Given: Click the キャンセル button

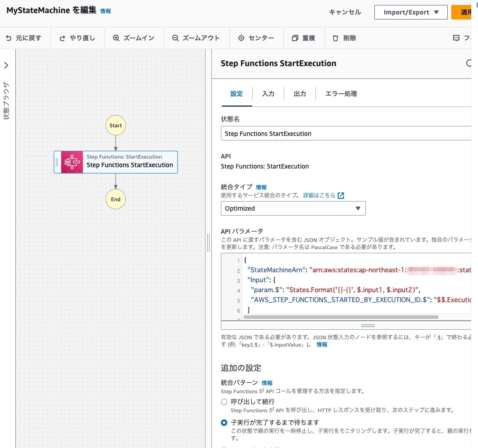Looking at the screenshot, I should pos(345,12).
